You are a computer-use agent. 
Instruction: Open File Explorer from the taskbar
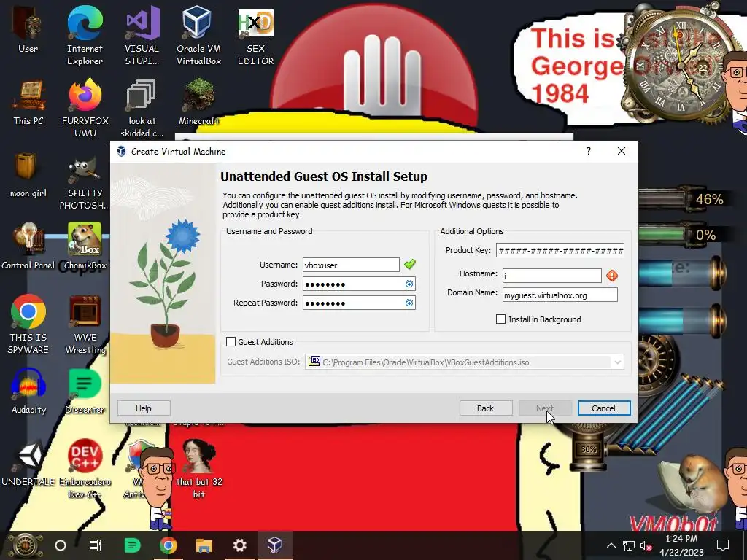click(x=204, y=545)
